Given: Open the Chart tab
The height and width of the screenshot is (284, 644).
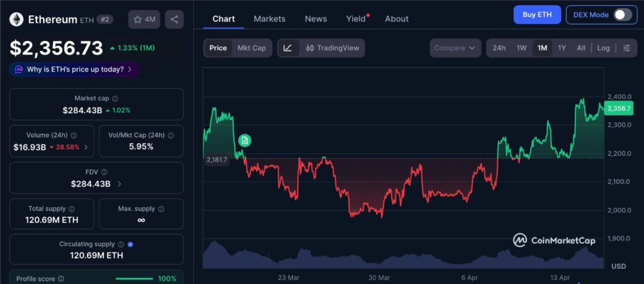Looking at the screenshot, I should tap(224, 19).
